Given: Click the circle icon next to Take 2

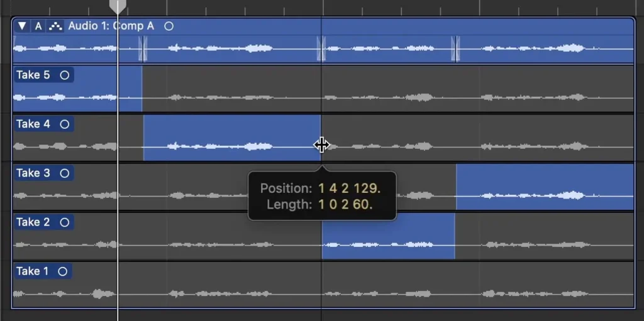Looking at the screenshot, I should [x=64, y=222].
